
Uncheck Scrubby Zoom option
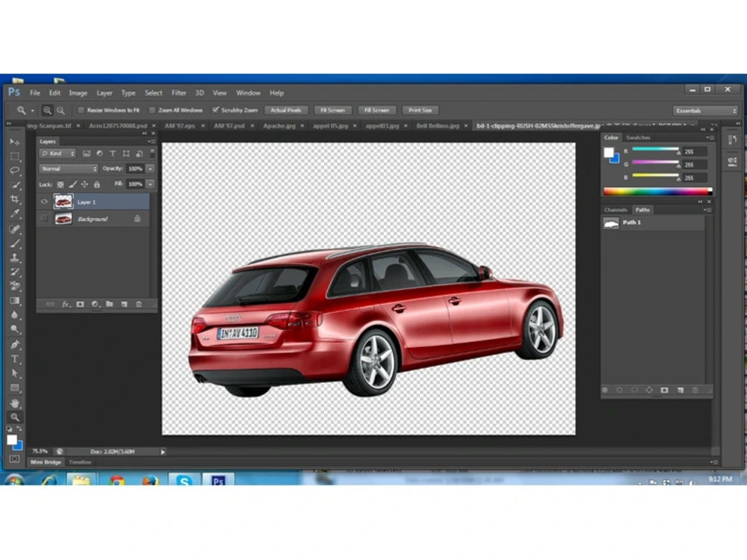(x=215, y=110)
